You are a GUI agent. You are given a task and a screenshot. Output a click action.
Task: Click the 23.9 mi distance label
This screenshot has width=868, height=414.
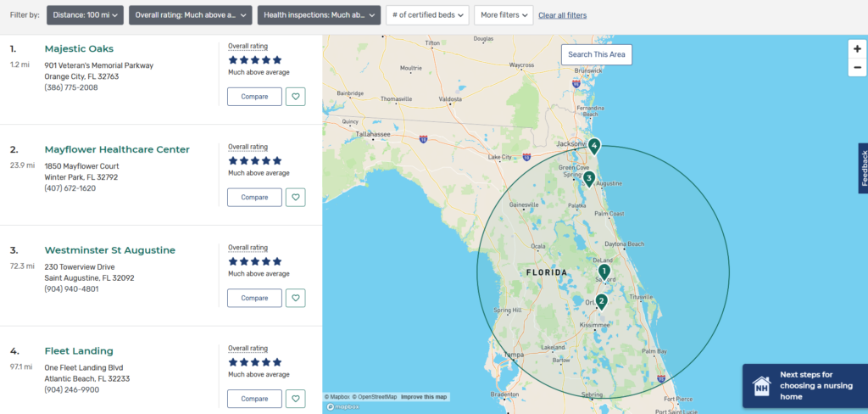tap(22, 165)
